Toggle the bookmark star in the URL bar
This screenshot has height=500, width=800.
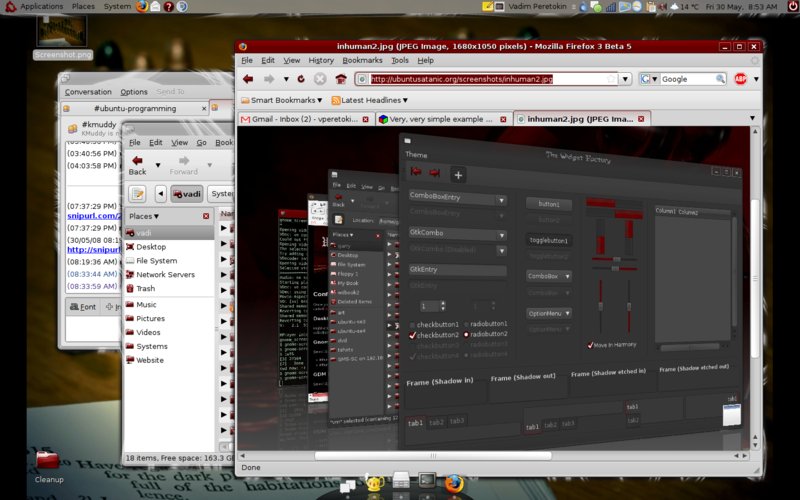[x=609, y=79]
